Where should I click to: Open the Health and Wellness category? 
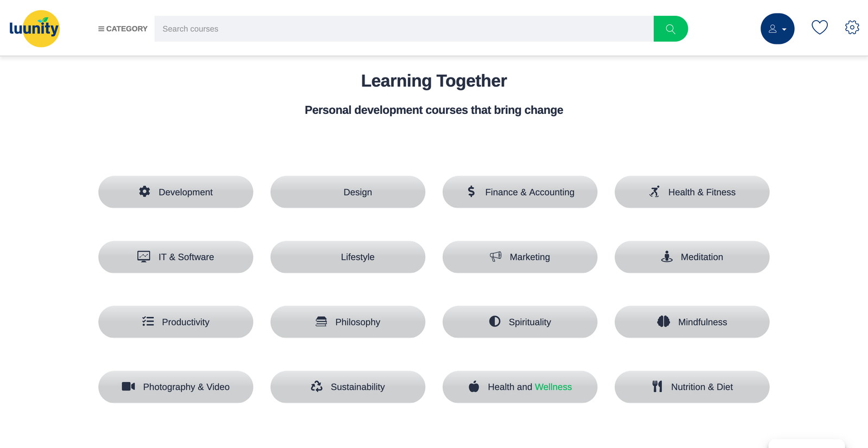pyautogui.click(x=520, y=387)
